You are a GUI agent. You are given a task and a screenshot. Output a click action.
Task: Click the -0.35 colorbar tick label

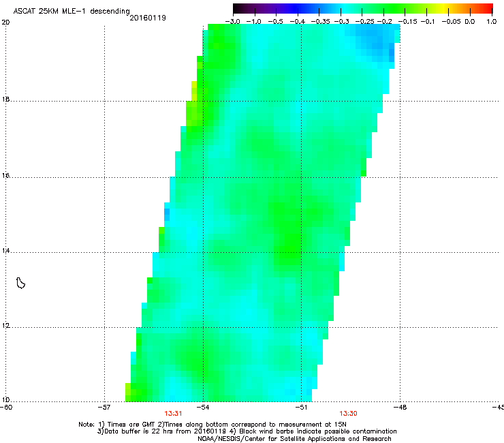321,22
